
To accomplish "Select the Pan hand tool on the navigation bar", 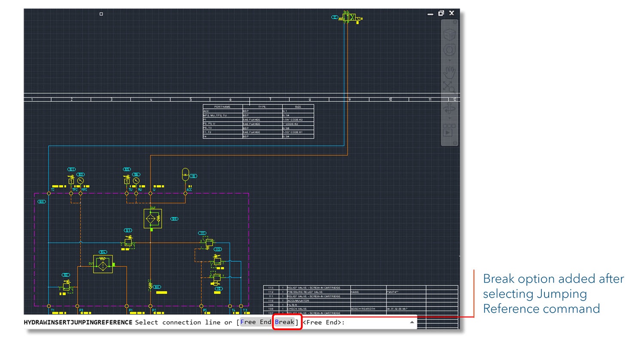I will (x=450, y=71).
